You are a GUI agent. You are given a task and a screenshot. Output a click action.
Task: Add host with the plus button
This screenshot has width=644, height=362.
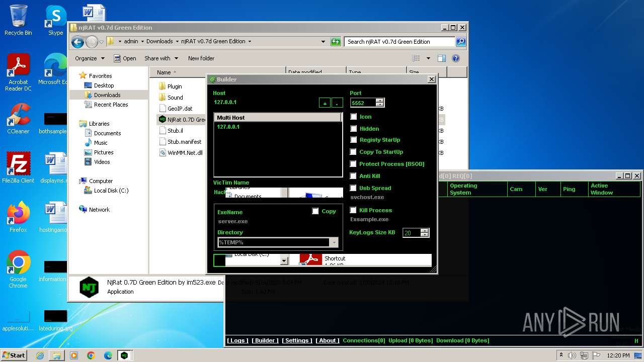click(x=325, y=103)
